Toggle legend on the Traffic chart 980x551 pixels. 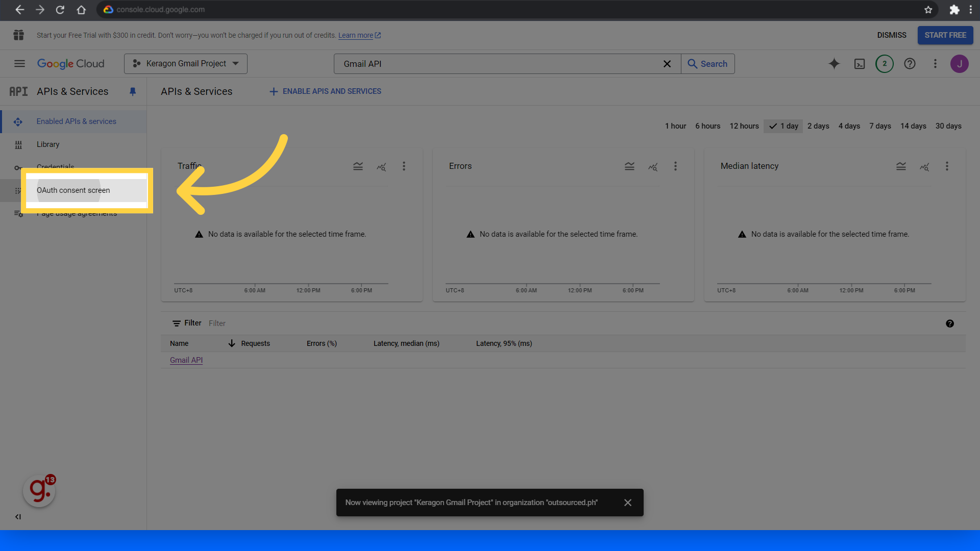pos(358,166)
